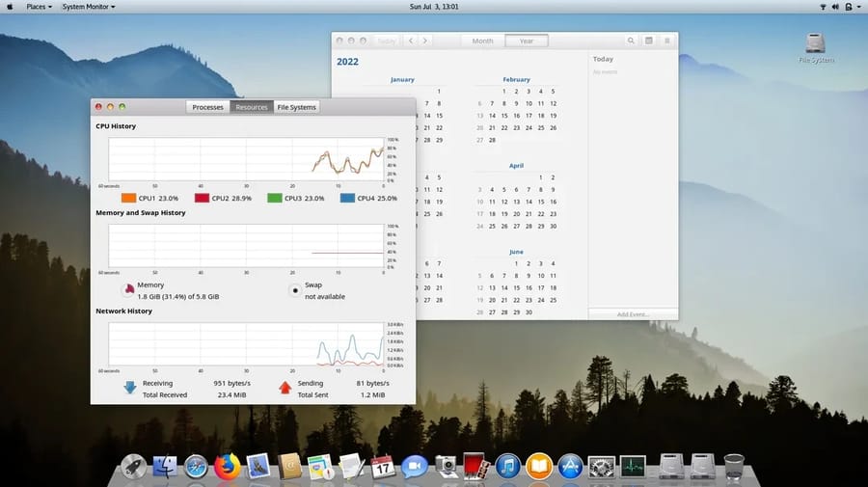Select the Year view toggle button
Viewport: 868px width, 487px height.
[x=527, y=41]
